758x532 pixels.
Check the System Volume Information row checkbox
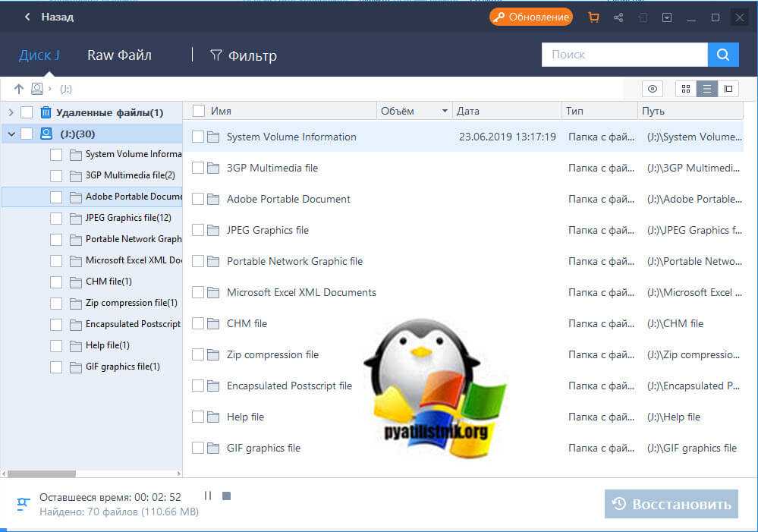pos(198,137)
